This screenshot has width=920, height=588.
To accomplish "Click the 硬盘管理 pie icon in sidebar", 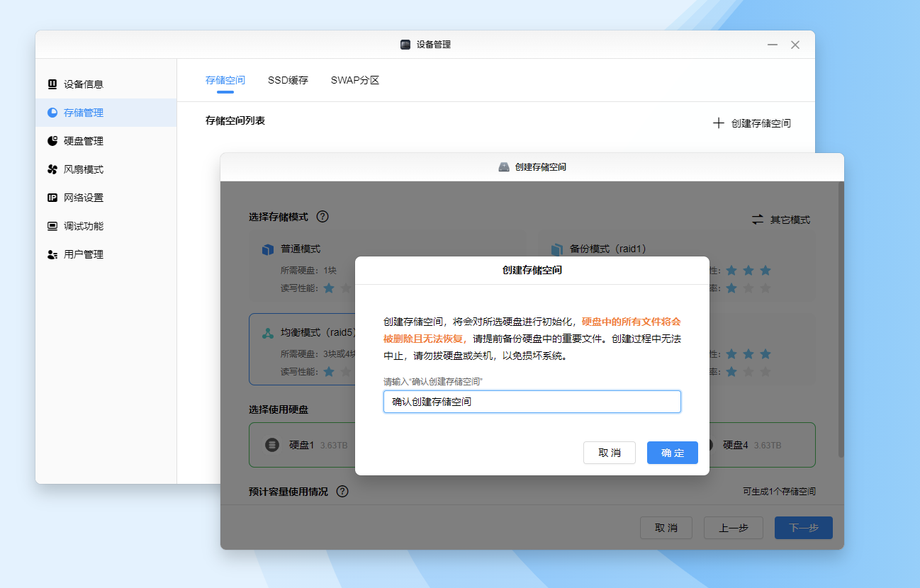I will 52,141.
